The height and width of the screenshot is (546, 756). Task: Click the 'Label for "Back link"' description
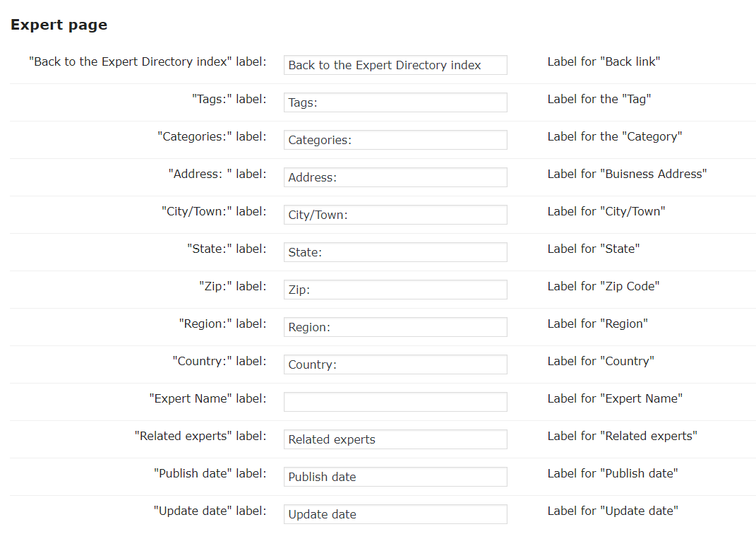(604, 61)
